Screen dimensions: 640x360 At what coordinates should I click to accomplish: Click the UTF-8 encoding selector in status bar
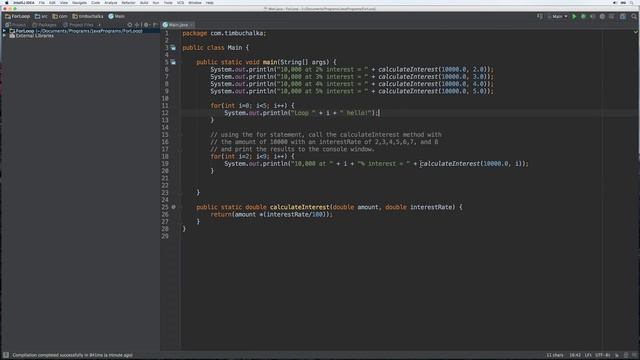click(x=602, y=355)
